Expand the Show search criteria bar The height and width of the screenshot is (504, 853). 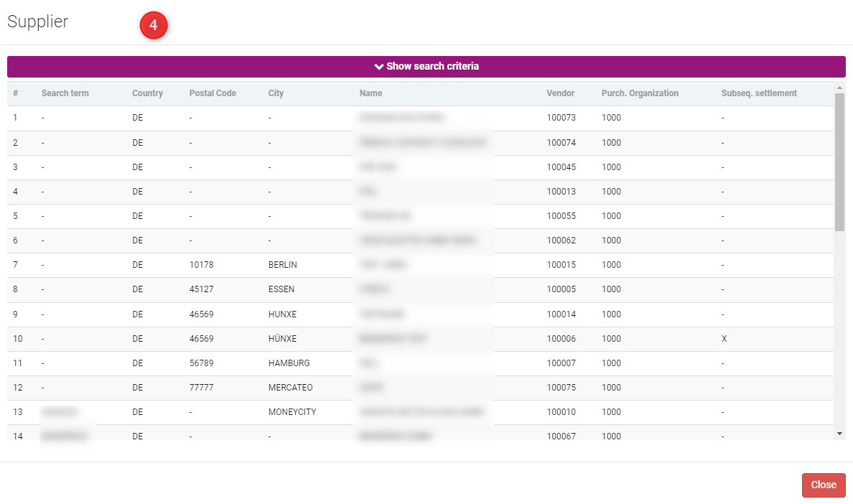tap(426, 66)
